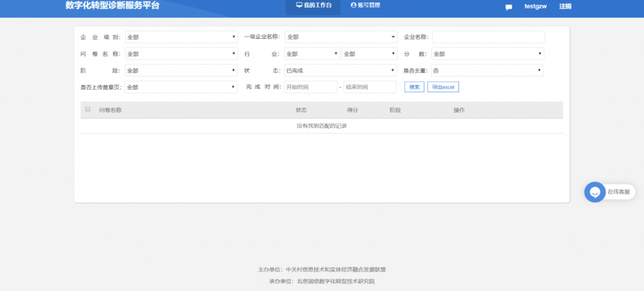Focus the 企业名称 text input

[488, 37]
